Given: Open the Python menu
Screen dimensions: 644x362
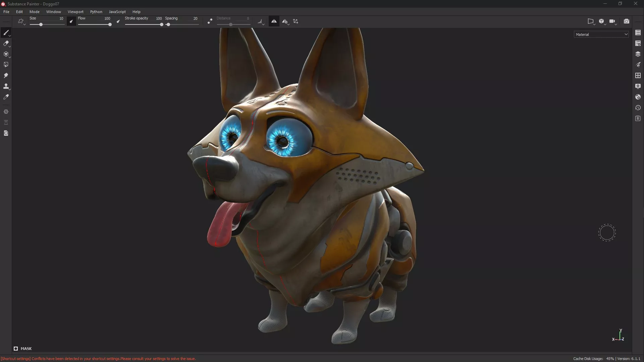Looking at the screenshot, I should pos(96,12).
